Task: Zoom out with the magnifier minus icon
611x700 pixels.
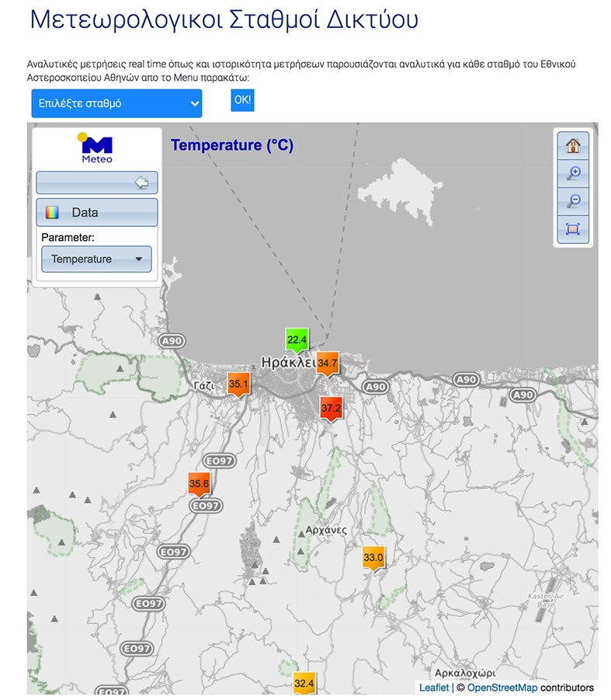Action: [x=573, y=201]
